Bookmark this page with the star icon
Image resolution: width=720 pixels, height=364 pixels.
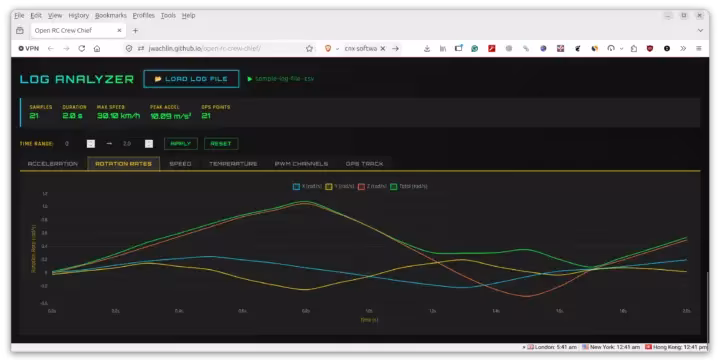tap(309, 48)
